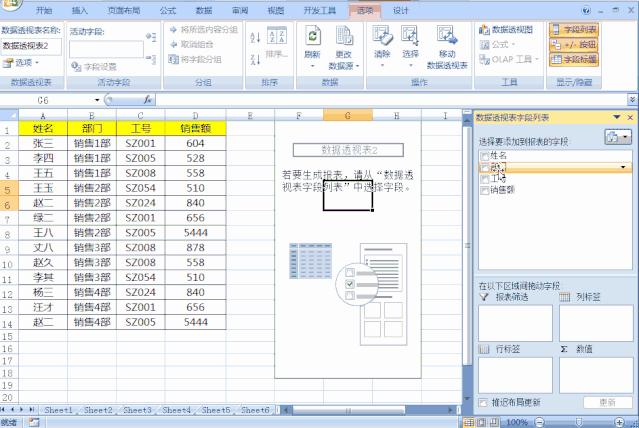Screen dimensions: 639x428
Task: Select the Sheet3 worksheet tab
Action: pyautogui.click(x=137, y=410)
